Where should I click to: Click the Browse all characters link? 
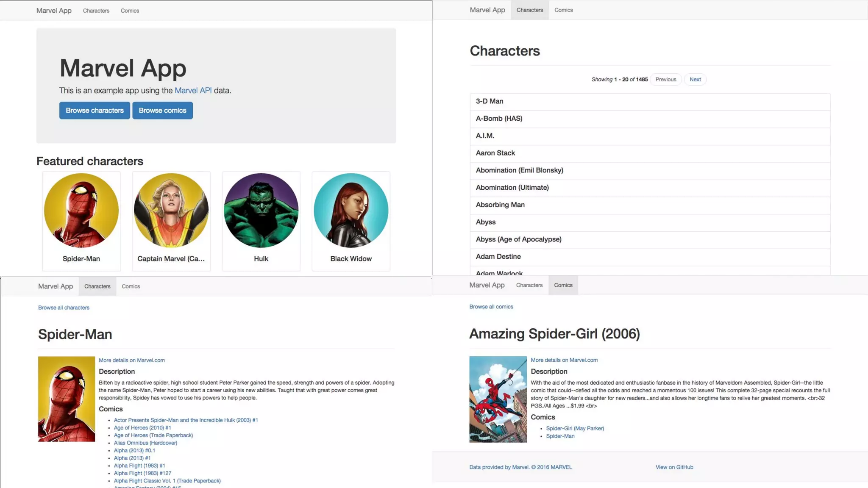[64, 308]
